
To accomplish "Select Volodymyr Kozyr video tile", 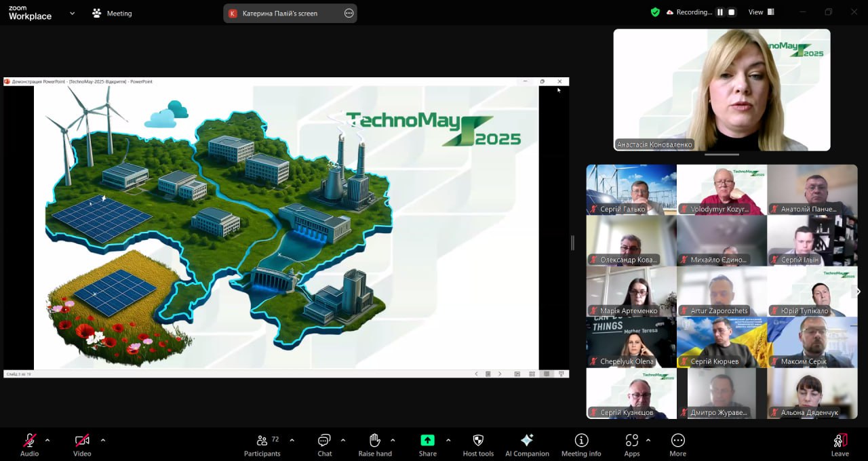I will [722, 190].
